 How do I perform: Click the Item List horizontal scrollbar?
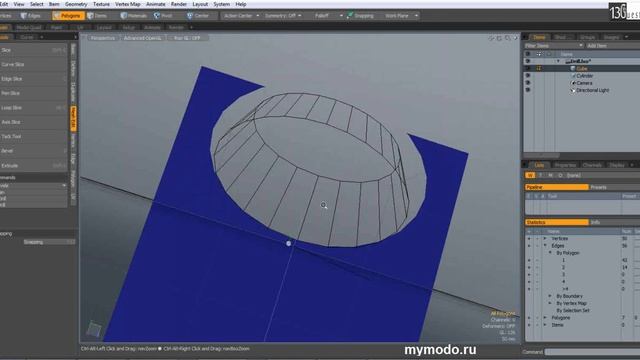pos(541,156)
